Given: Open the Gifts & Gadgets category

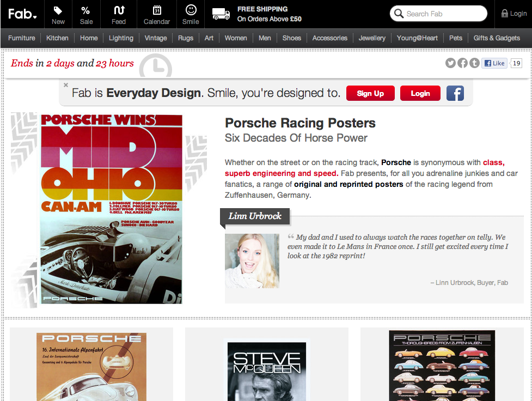Looking at the screenshot, I should pyautogui.click(x=497, y=38).
